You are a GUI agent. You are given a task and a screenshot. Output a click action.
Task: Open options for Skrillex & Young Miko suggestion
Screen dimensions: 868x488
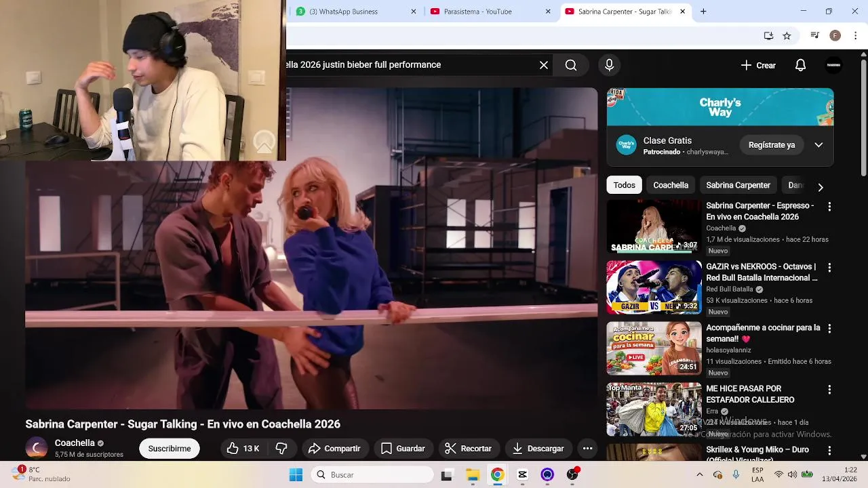pyautogui.click(x=829, y=451)
